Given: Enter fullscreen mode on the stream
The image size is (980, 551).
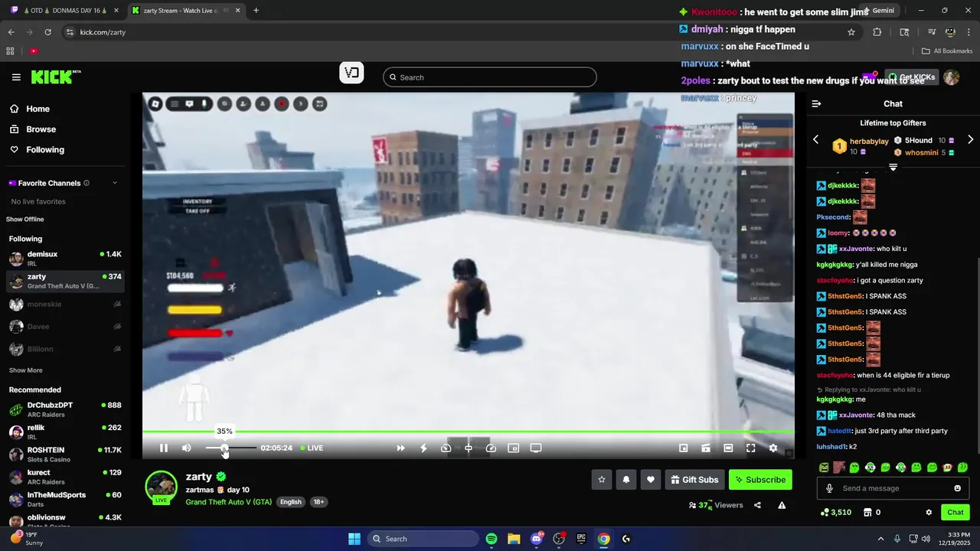Looking at the screenshot, I should coord(750,448).
